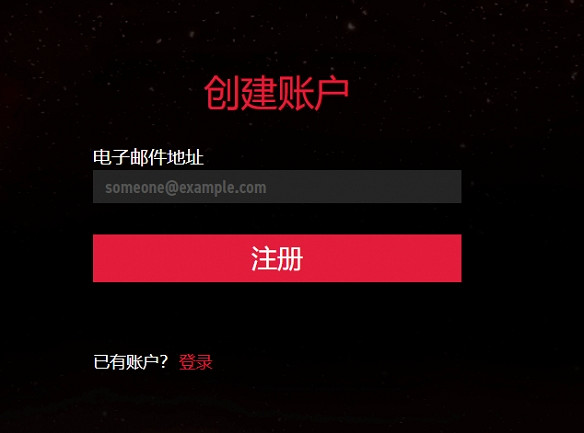Click the existing account question text
This screenshot has width=584, height=433.
pos(130,362)
